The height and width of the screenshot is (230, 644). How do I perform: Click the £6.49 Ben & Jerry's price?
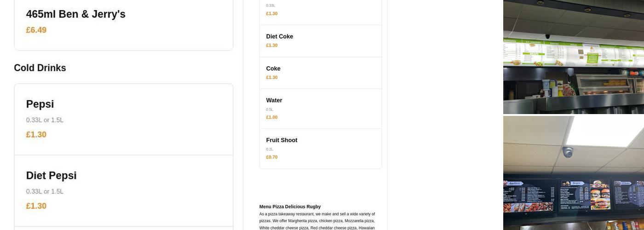36,30
